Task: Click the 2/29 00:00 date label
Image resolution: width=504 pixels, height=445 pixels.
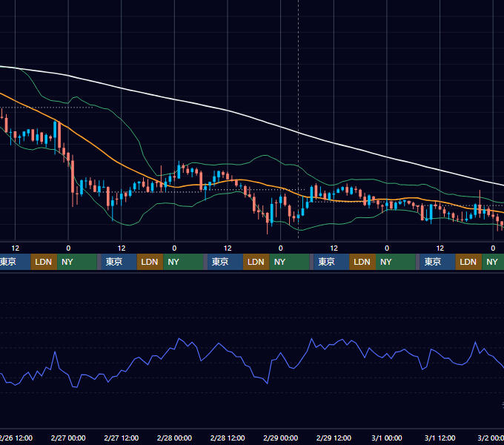Action: tap(281, 438)
